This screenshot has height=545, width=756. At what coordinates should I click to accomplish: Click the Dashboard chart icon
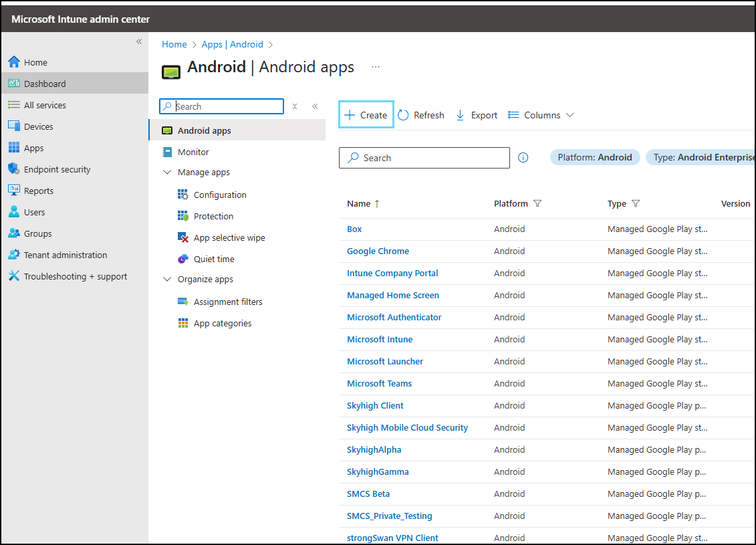tap(14, 84)
